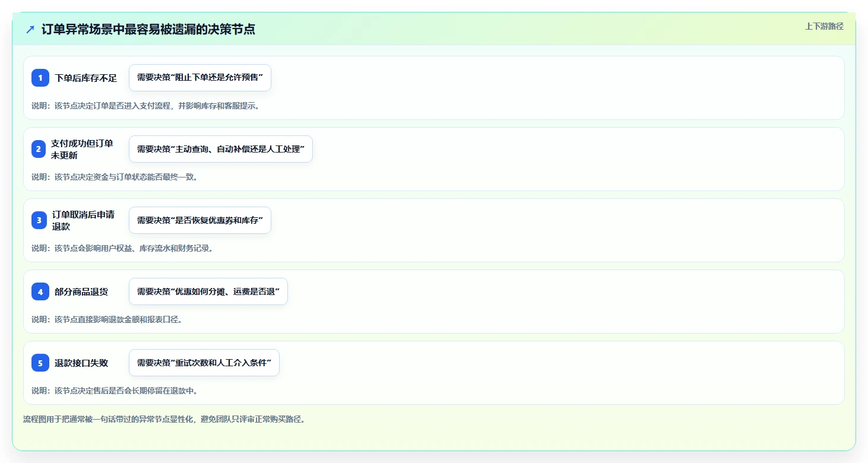Click the node name 订单取消后申请退款
Image resolution: width=868 pixels, height=463 pixels.
pos(83,220)
